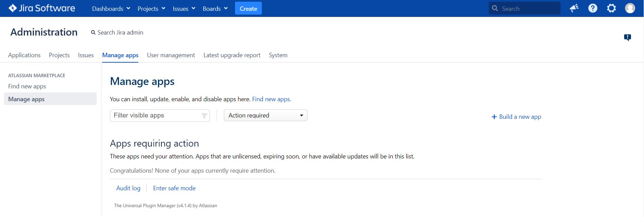This screenshot has width=644, height=217.
Task: Click the Atlassian Marketplace sidebar heading
Action: [x=37, y=75]
